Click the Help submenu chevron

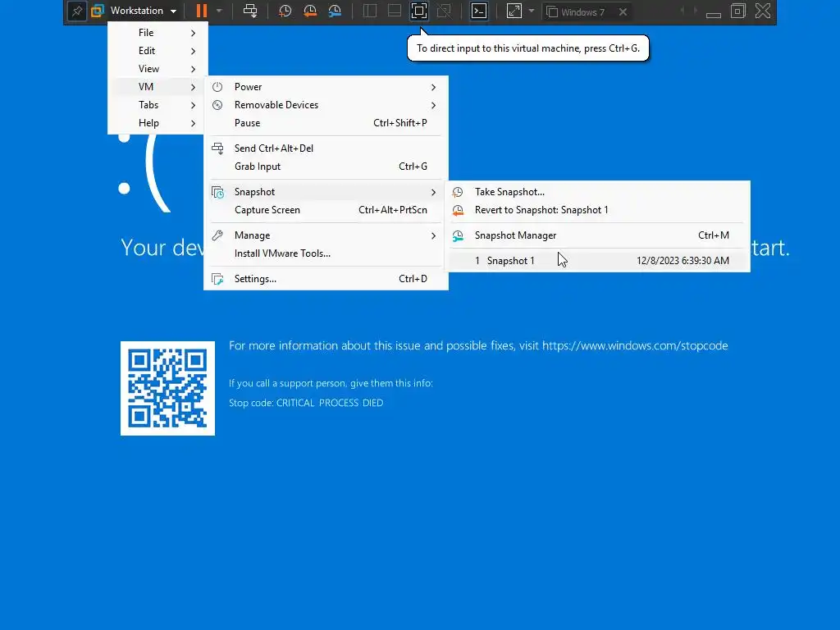click(x=194, y=123)
